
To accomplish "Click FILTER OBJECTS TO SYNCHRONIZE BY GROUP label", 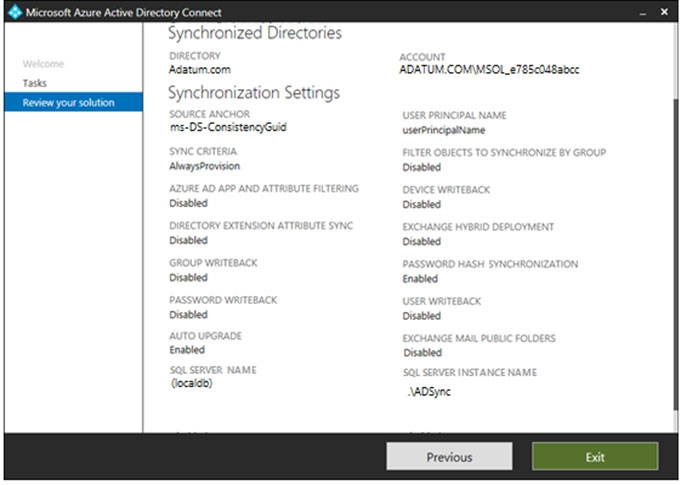I will (504, 153).
